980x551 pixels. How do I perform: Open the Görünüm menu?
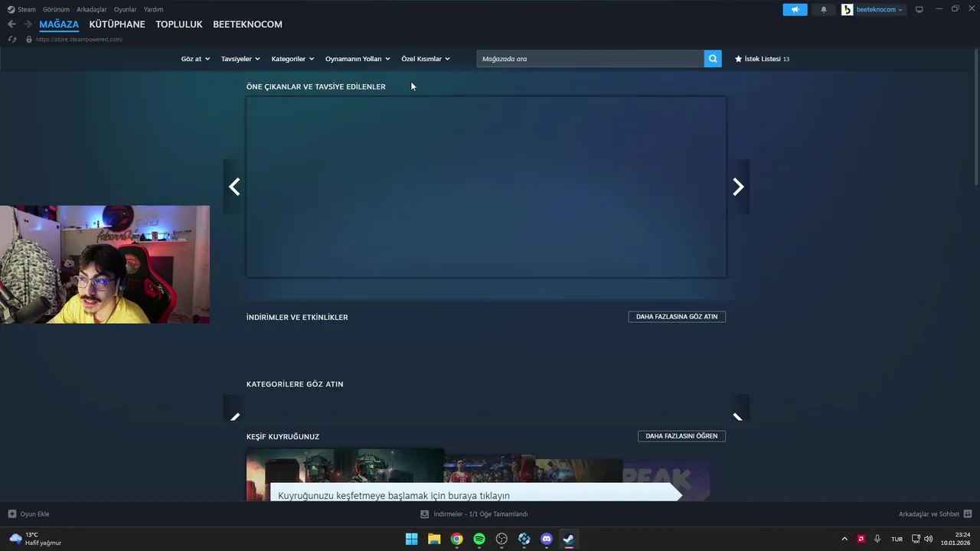pos(56,9)
